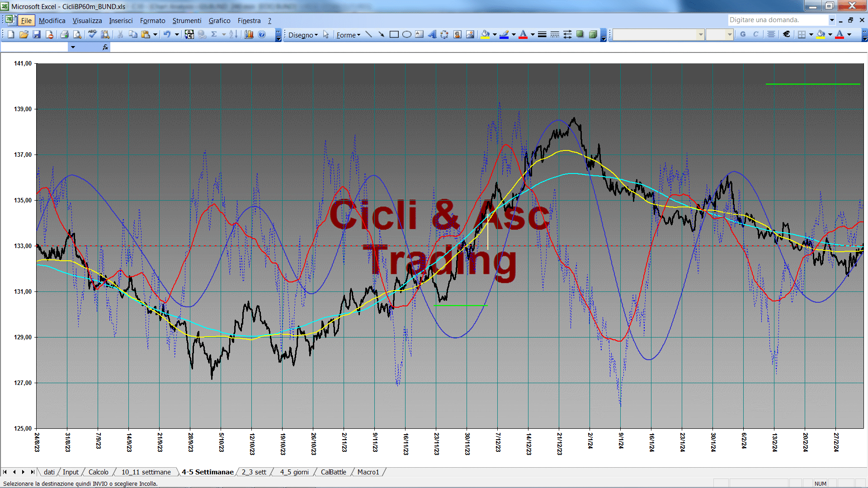
Task: Switch to the 10_11 settimane tab
Action: 146,472
